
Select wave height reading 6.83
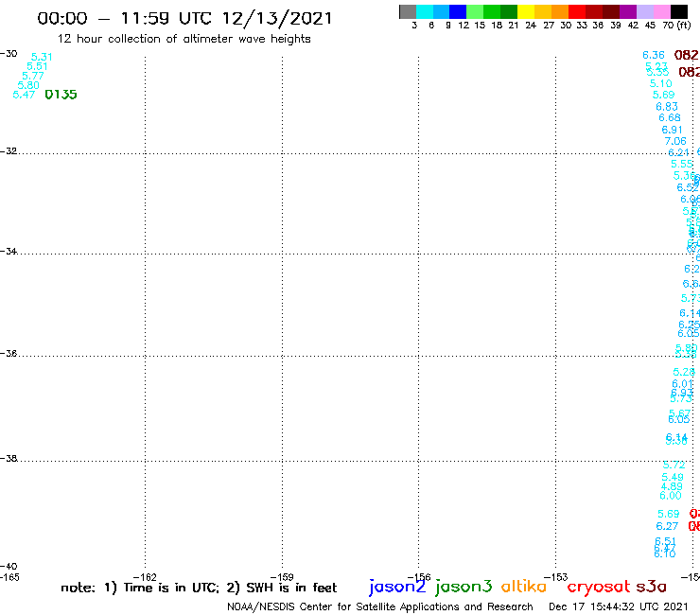pos(667,106)
